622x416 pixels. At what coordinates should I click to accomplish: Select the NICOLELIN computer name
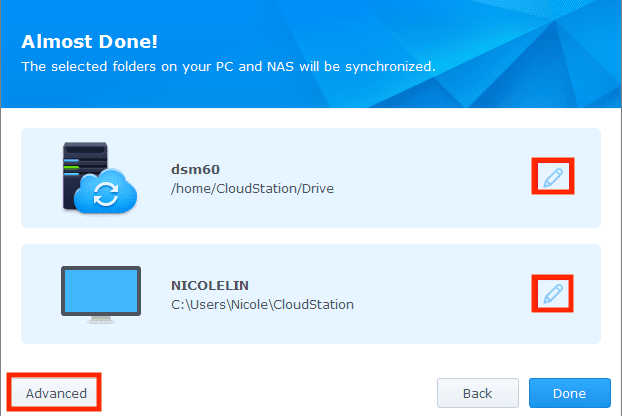pyautogui.click(x=208, y=285)
